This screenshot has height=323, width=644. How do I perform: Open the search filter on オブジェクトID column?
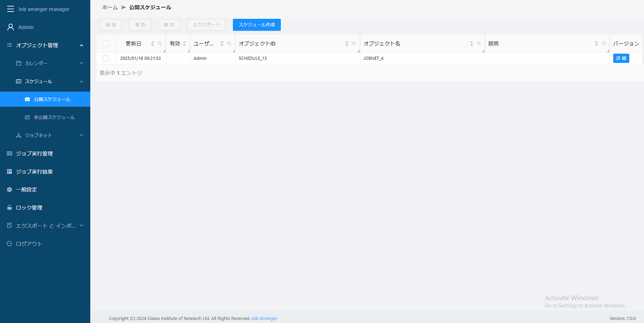354,43
